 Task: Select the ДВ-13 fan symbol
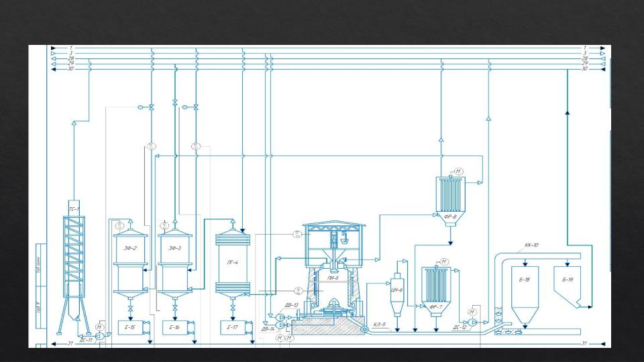(280, 318)
